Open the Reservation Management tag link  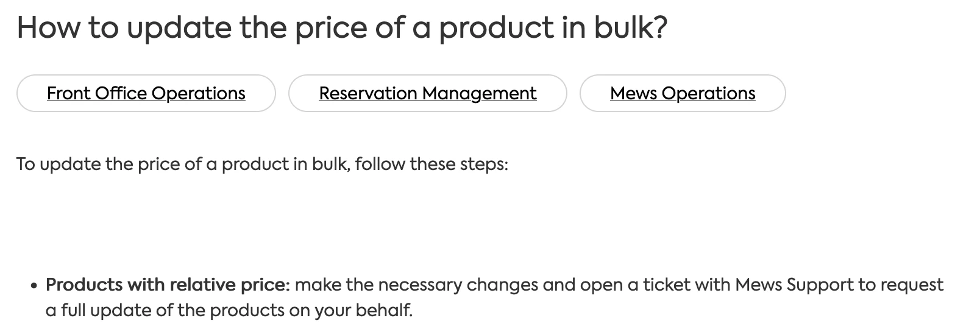(x=427, y=93)
